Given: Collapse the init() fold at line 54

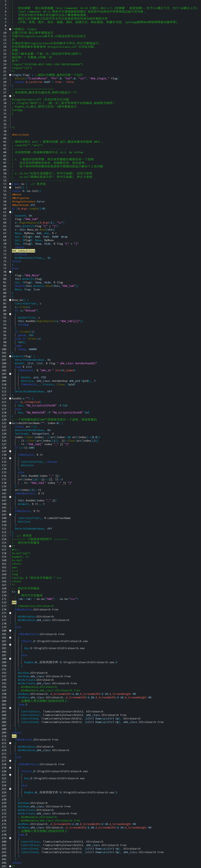Looking at the screenshot, I should pyautogui.click(x=10, y=187).
